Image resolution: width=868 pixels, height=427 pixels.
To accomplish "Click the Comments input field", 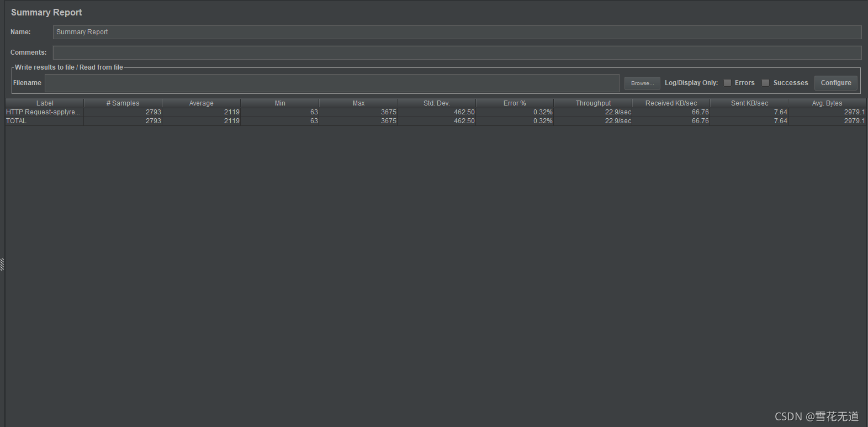I will [457, 52].
